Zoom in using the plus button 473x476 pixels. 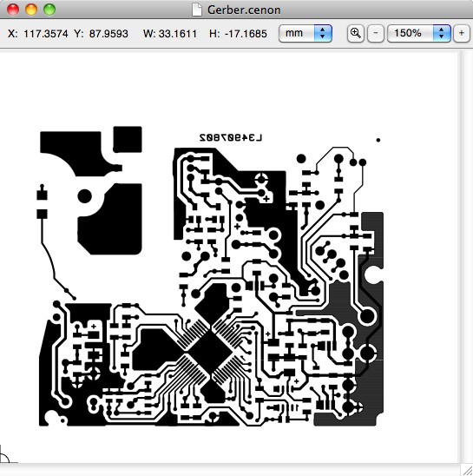[x=462, y=33]
